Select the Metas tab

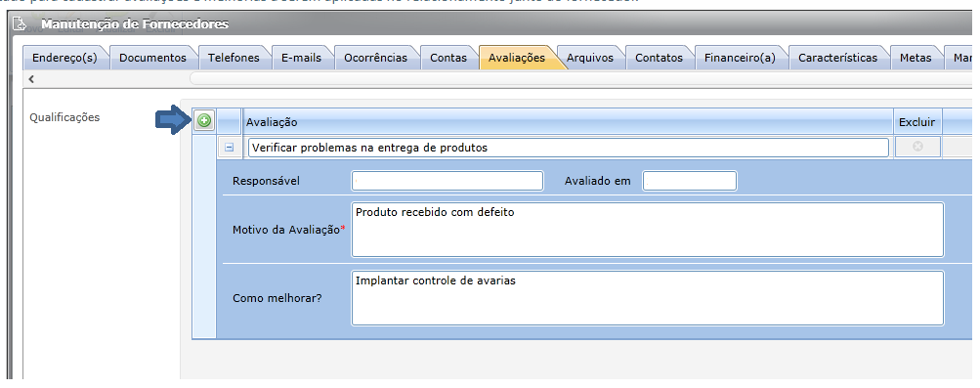pos(916,58)
